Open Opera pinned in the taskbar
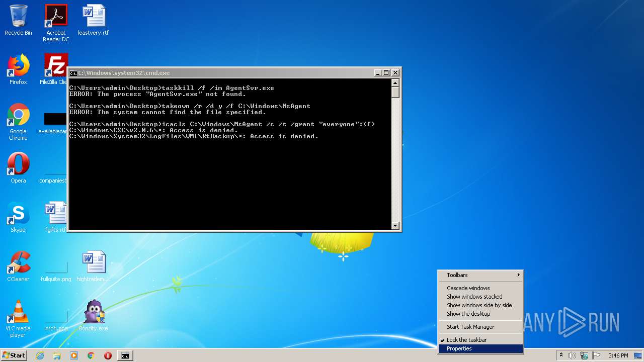 pos(108,355)
